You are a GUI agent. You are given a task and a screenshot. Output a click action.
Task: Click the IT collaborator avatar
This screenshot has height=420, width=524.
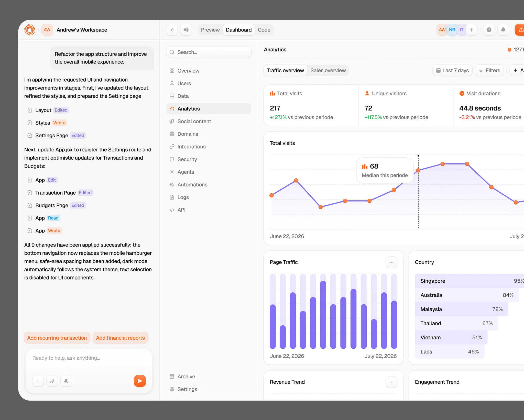coord(462,30)
